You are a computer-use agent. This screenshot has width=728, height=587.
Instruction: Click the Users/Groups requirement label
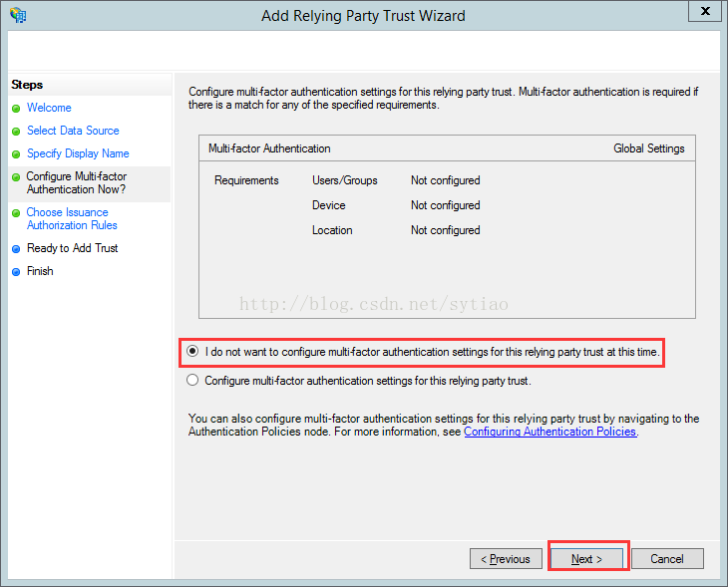344,180
